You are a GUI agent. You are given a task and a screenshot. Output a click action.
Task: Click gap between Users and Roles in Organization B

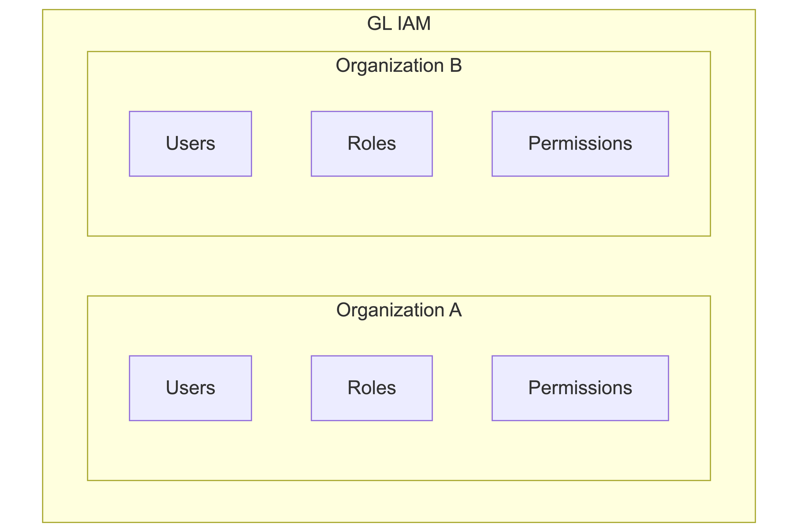pyautogui.click(x=281, y=143)
